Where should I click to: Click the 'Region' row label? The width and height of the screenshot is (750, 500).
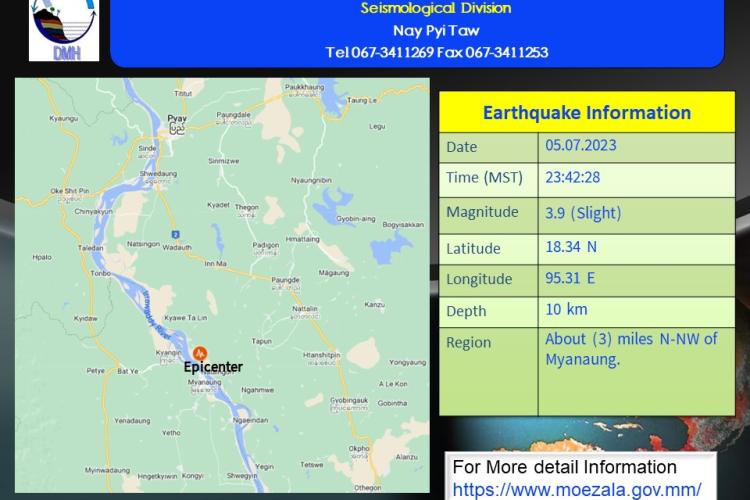(x=469, y=343)
